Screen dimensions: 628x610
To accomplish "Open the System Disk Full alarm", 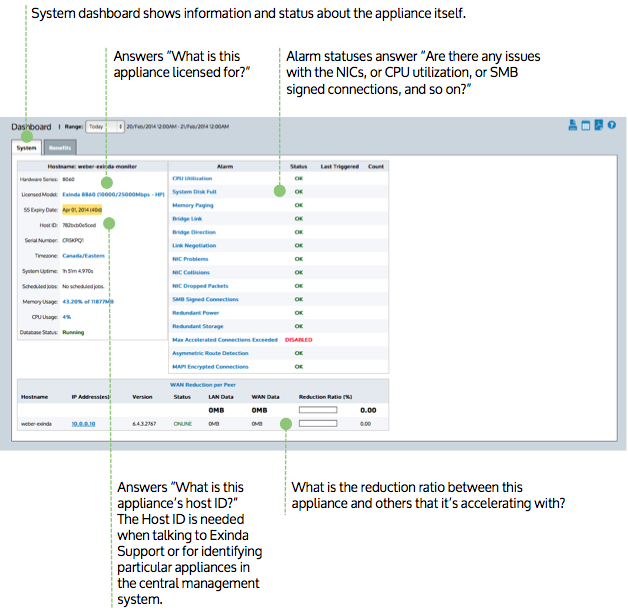I will pos(194,192).
